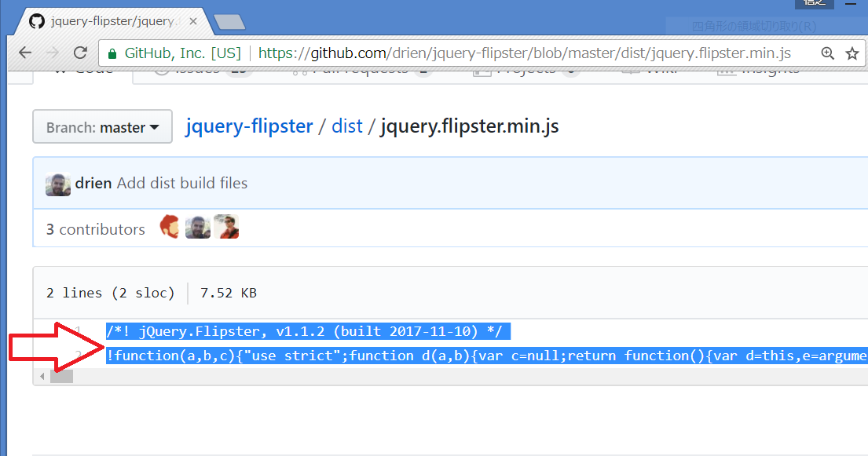The height and width of the screenshot is (456, 868).
Task: Click the browser back arrow
Action: (x=25, y=53)
